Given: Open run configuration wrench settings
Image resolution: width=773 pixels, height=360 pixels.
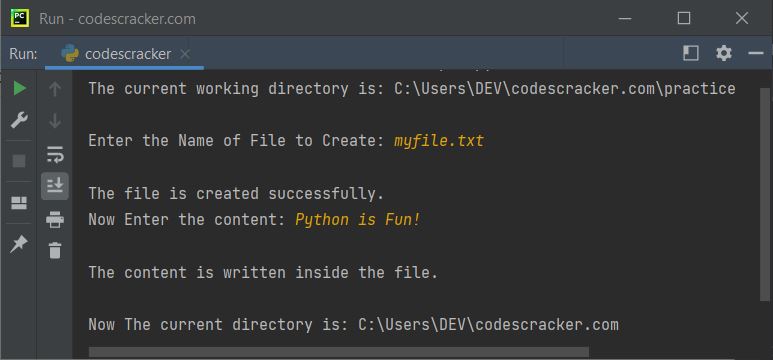Looking at the screenshot, I should point(19,120).
